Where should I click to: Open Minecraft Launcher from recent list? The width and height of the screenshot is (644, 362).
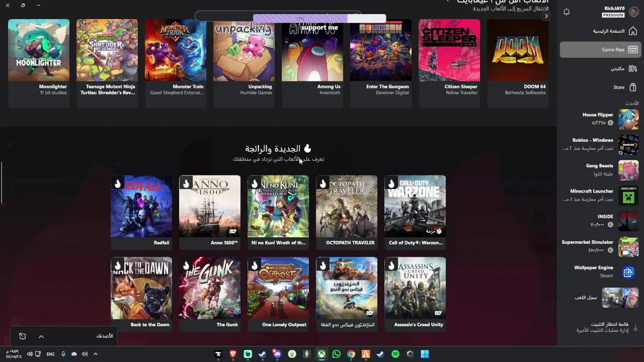point(600,196)
